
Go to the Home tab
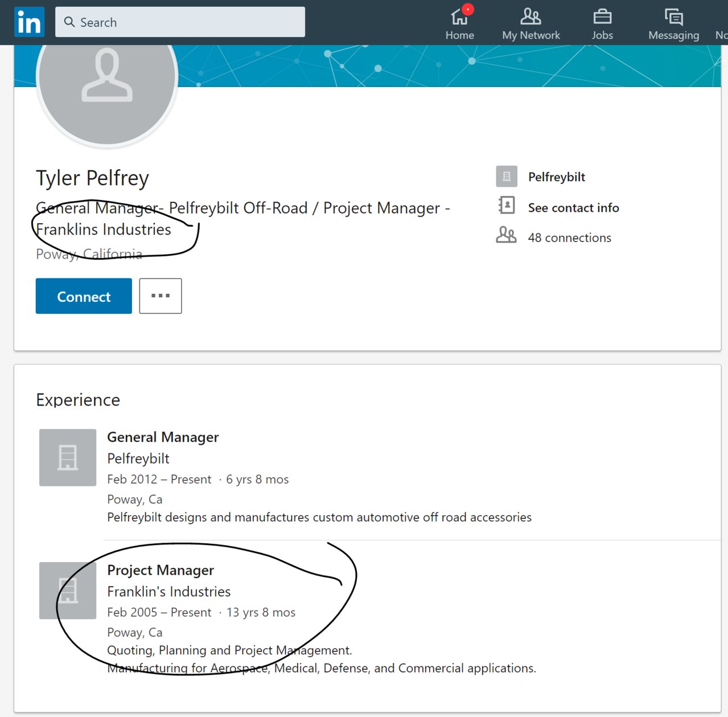(459, 24)
